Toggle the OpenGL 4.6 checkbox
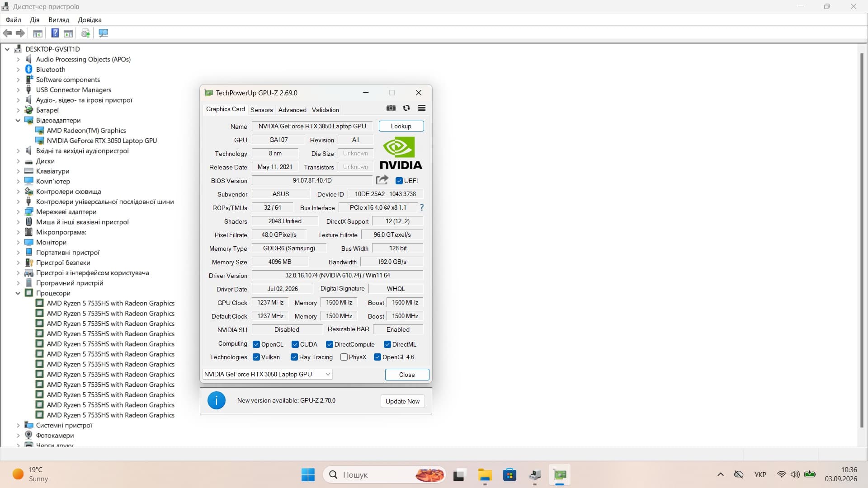The image size is (868, 488). tap(377, 357)
